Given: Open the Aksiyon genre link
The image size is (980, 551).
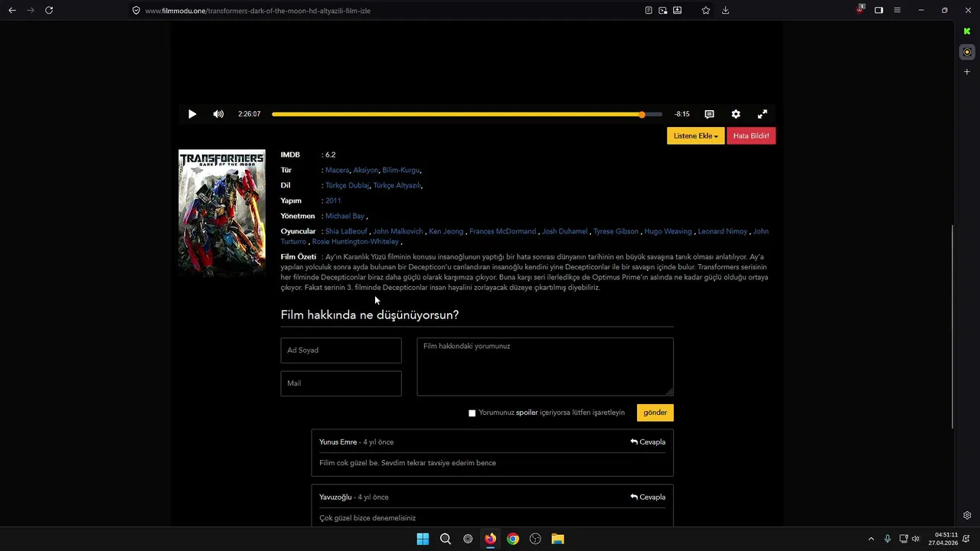Looking at the screenshot, I should 365,170.
